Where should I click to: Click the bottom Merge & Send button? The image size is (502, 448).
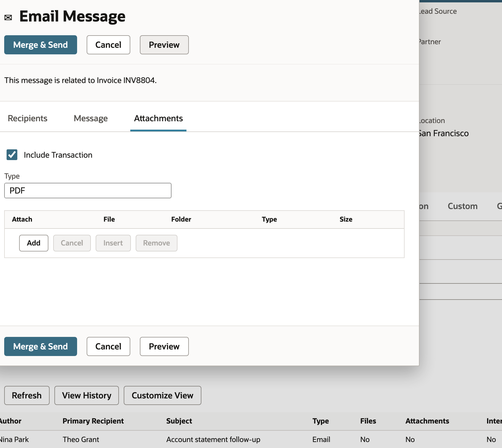point(41,346)
